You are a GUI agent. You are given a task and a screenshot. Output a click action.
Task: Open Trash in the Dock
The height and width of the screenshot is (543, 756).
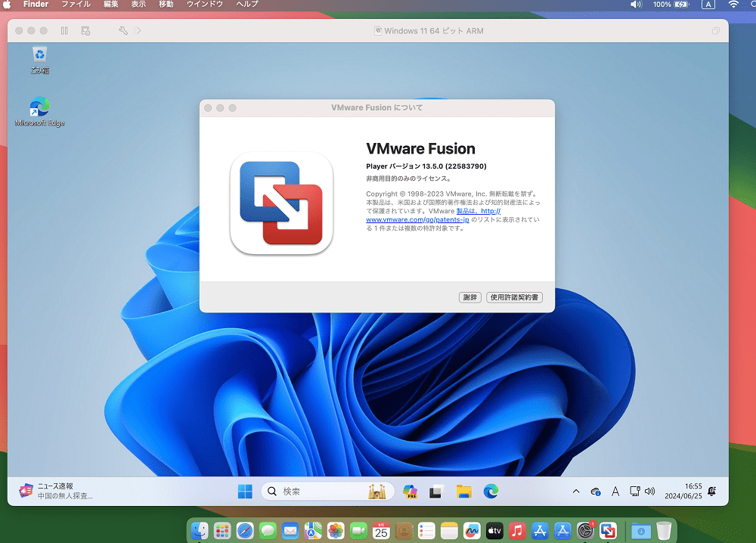coord(664,532)
